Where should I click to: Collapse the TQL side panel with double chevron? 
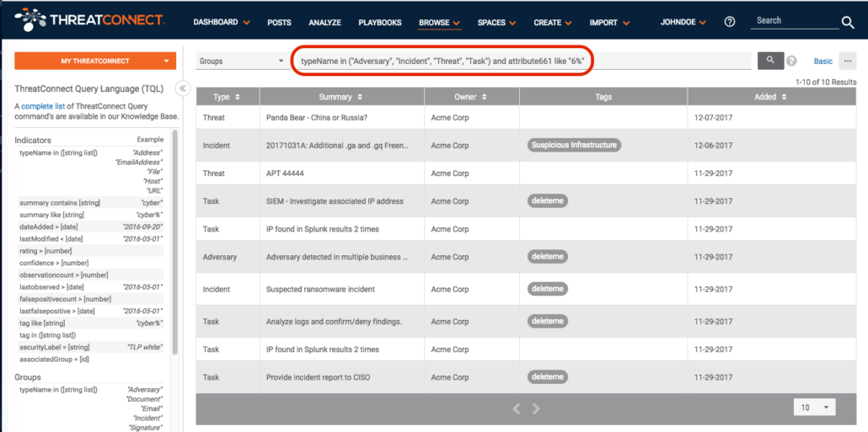tap(182, 88)
